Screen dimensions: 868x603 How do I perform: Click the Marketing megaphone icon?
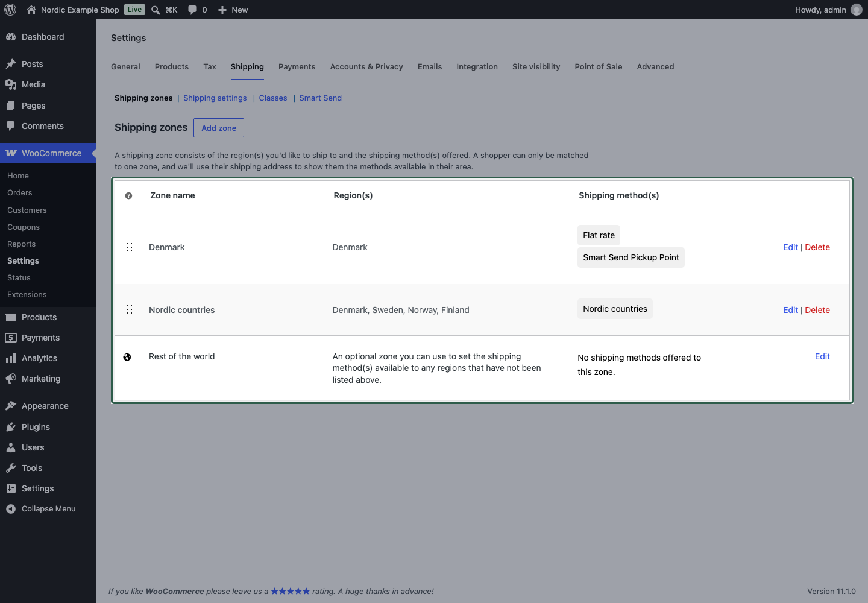(x=11, y=379)
